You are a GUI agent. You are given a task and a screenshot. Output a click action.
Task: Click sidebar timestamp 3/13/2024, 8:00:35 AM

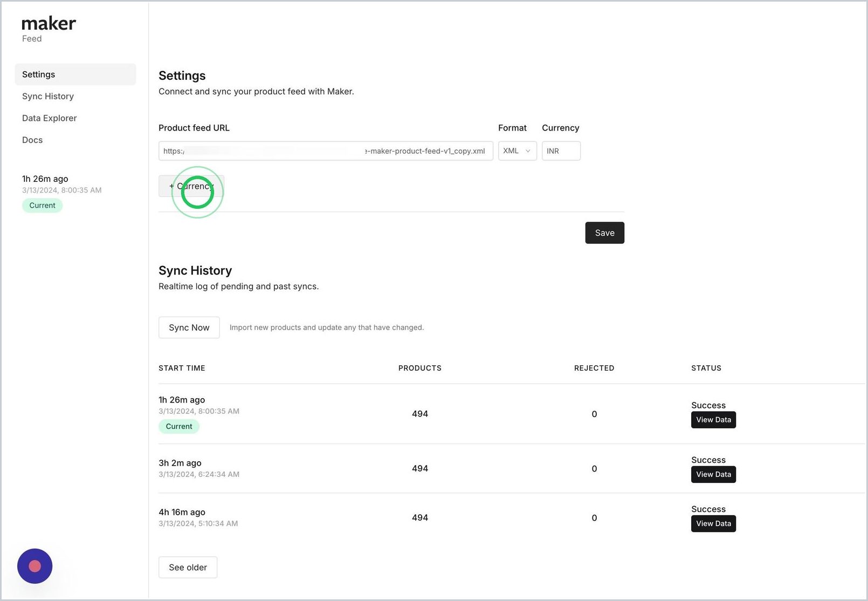tap(61, 190)
